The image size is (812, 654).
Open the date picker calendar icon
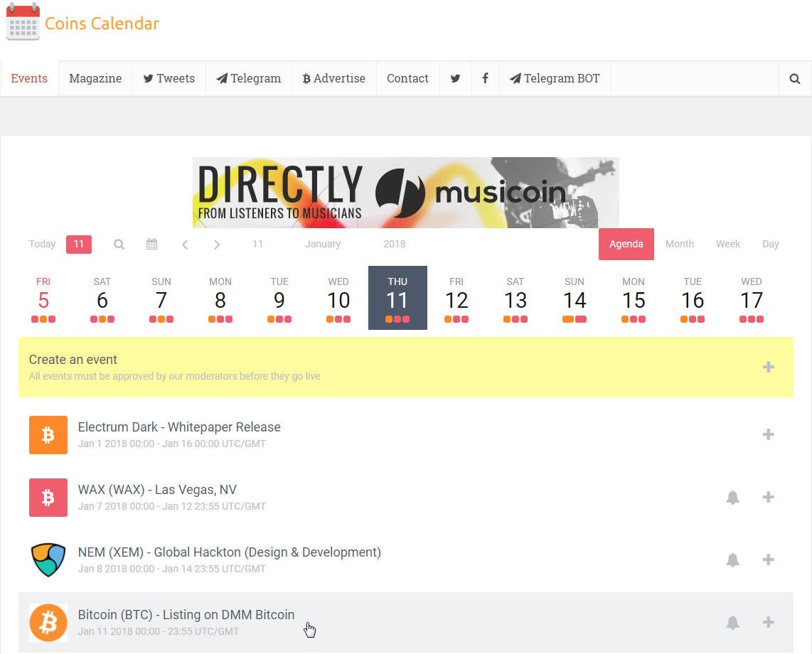click(x=151, y=245)
